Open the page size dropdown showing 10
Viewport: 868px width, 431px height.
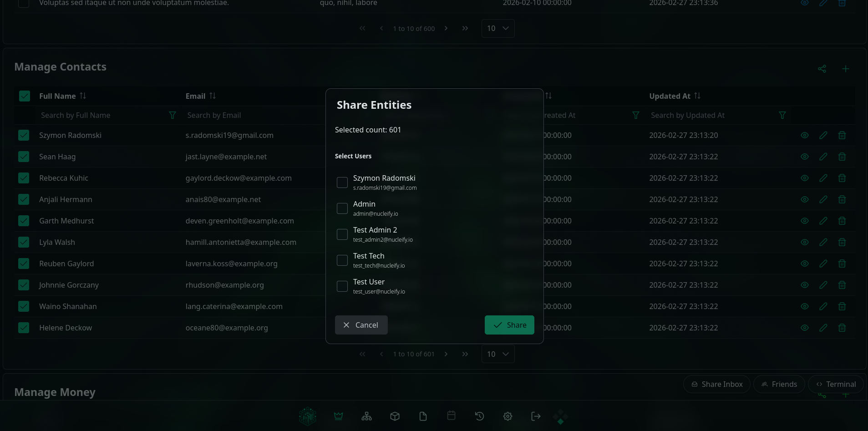click(497, 354)
